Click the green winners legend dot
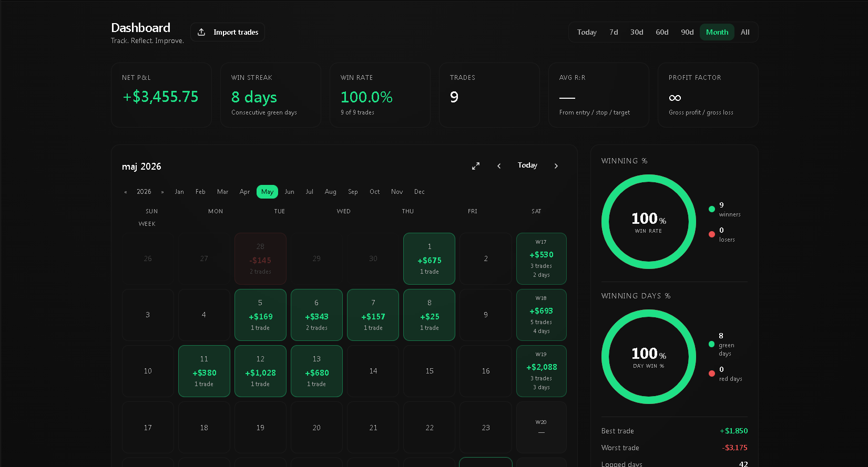Viewport: 868px width, 467px height. tap(712, 209)
